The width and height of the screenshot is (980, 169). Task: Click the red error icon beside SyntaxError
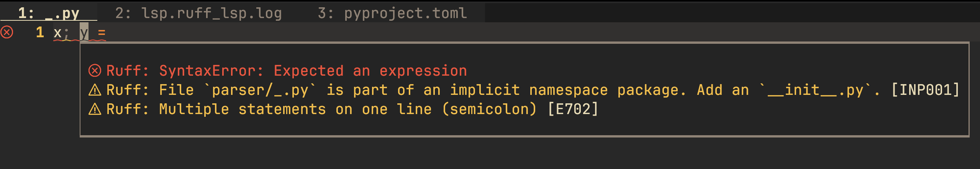coord(95,71)
